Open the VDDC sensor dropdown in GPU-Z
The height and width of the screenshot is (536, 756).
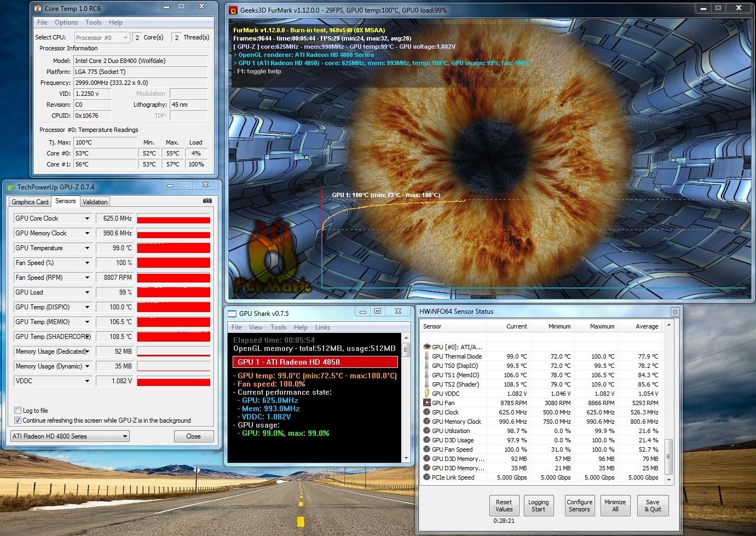[x=86, y=381]
